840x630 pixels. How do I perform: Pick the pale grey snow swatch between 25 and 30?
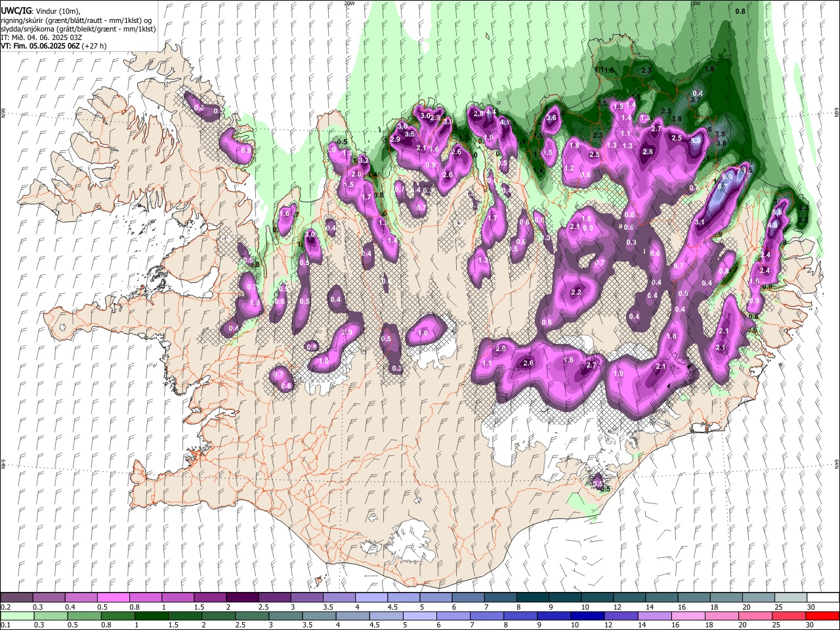(789, 598)
